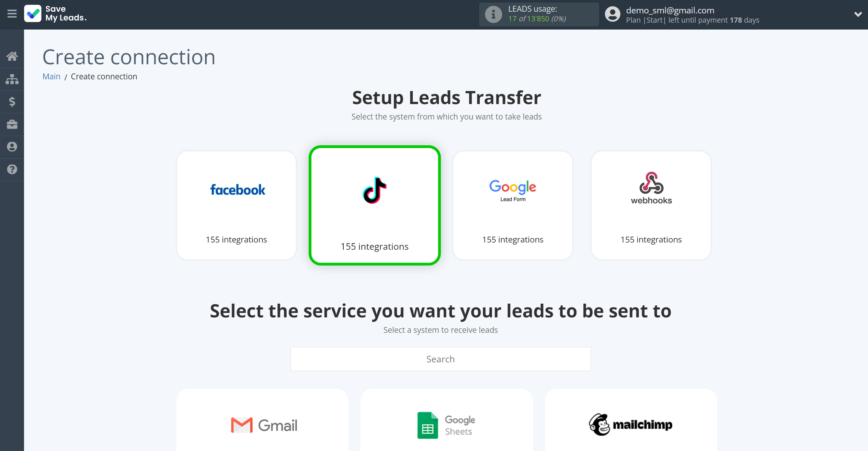The width and height of the screenshot is (868, 451).
Task: Select the TikTok integration source
Action: coord(374,204)
